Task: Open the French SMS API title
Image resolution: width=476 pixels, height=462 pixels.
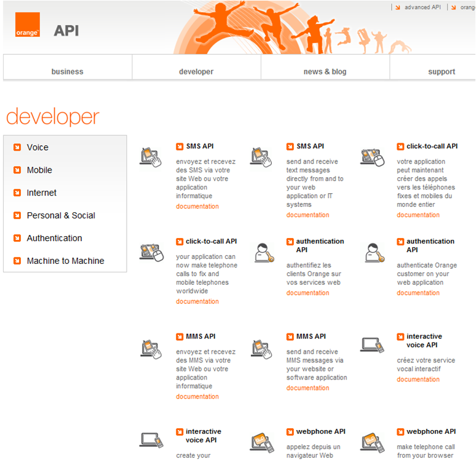Action: click(x=200, y=146)
